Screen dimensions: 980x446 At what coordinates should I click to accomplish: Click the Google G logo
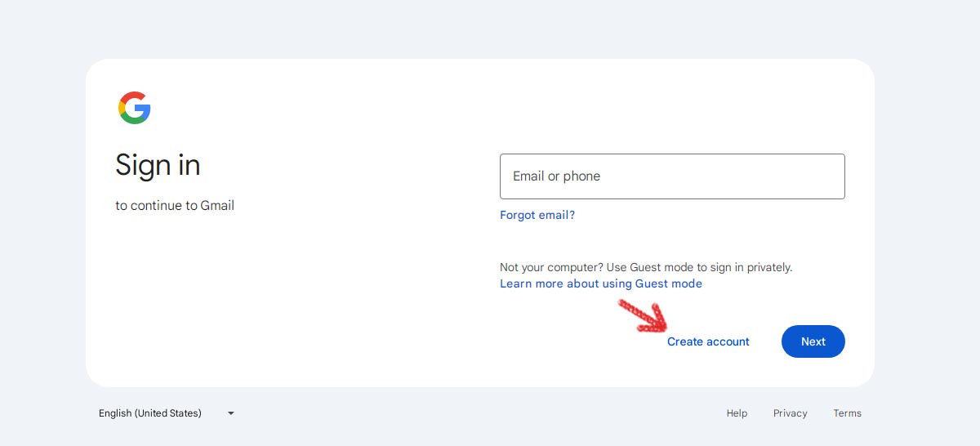click(x=134, y=108)
